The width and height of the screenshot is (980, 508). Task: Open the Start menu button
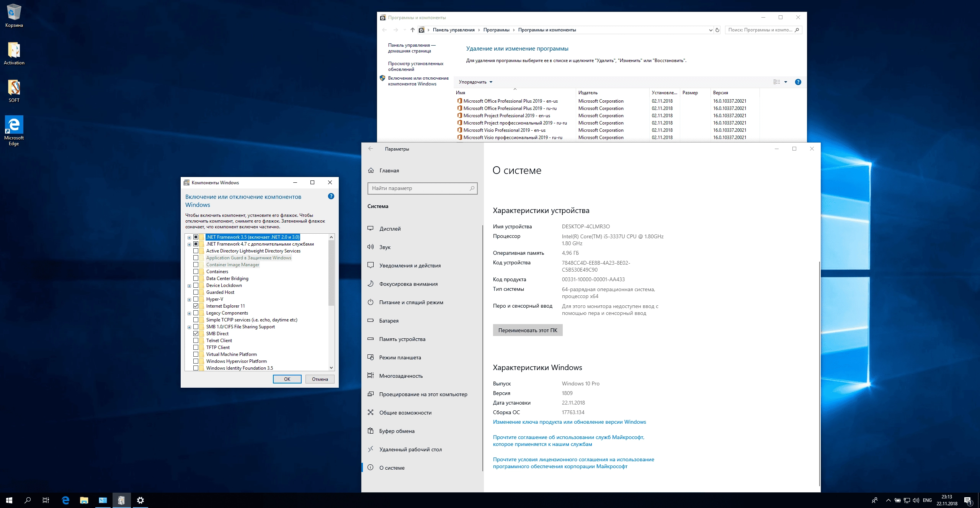(x=9, y=500)
